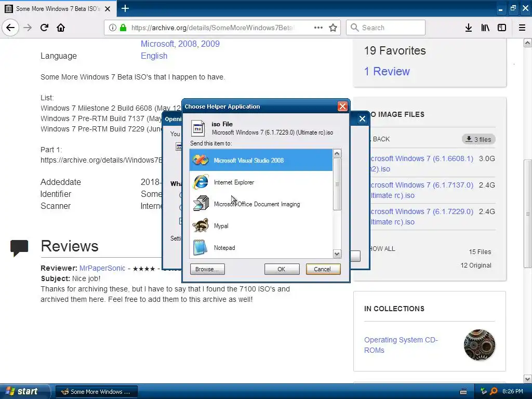The image size is (532, 399).
Task: Open the 1 Review link
Action: click(x=387, y=71)
